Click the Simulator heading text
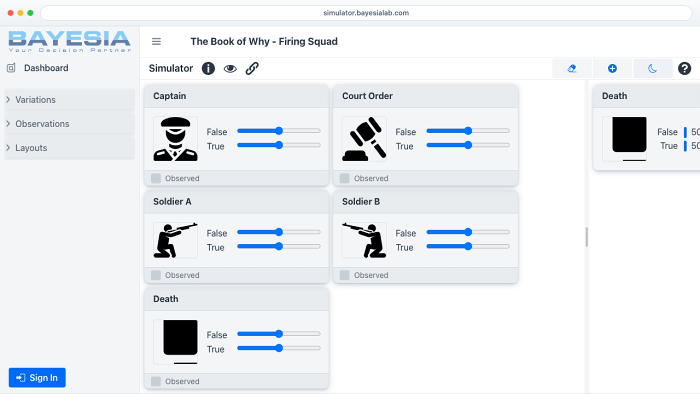This screenshot has height=394, width=700. coord(171,68)
